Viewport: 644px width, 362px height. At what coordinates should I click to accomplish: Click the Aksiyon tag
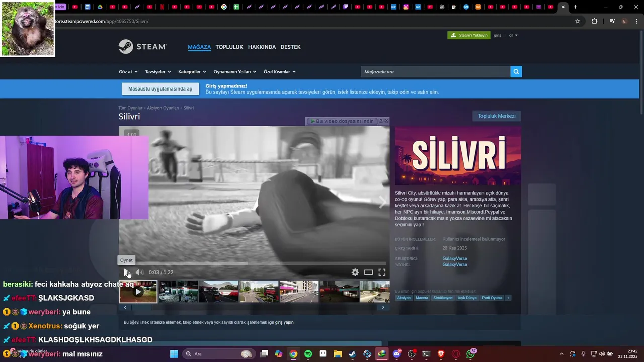pos(404,298)
